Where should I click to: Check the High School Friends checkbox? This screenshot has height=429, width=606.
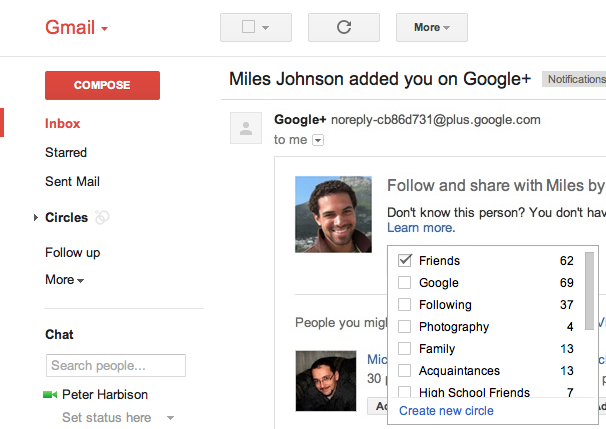(x=405, y=392)
